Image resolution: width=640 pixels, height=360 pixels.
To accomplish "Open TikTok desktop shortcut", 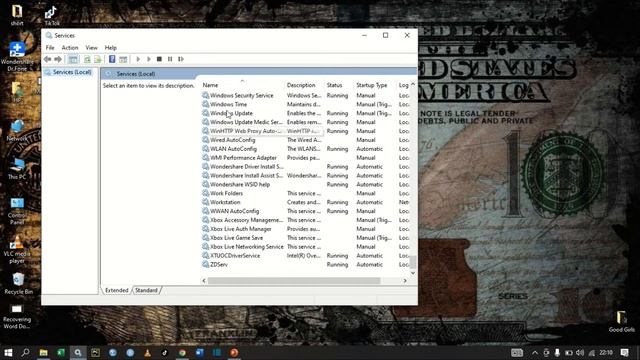I will coord(51,16).
